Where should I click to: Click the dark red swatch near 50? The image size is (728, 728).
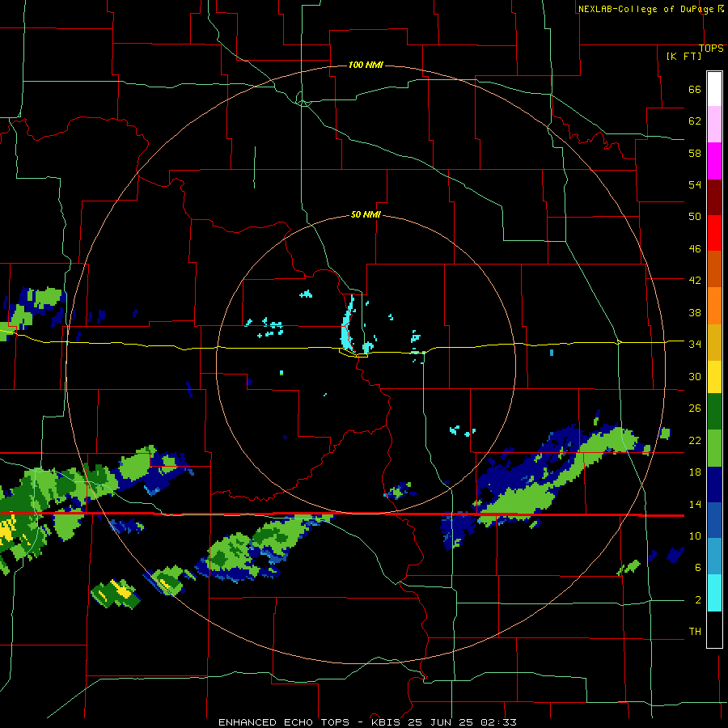714,197
